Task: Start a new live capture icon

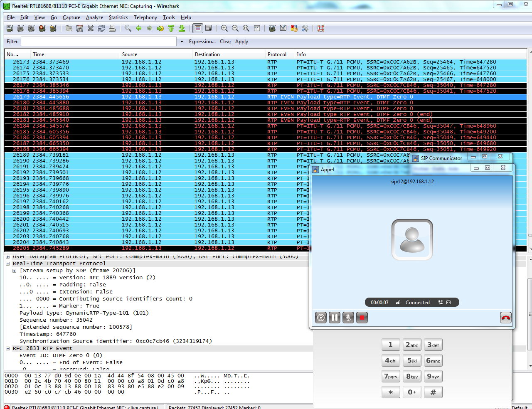Action: point(31,28)
